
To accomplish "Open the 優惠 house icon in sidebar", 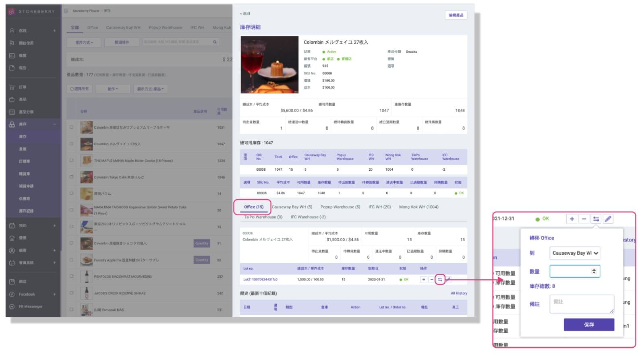I will [12, 238].
